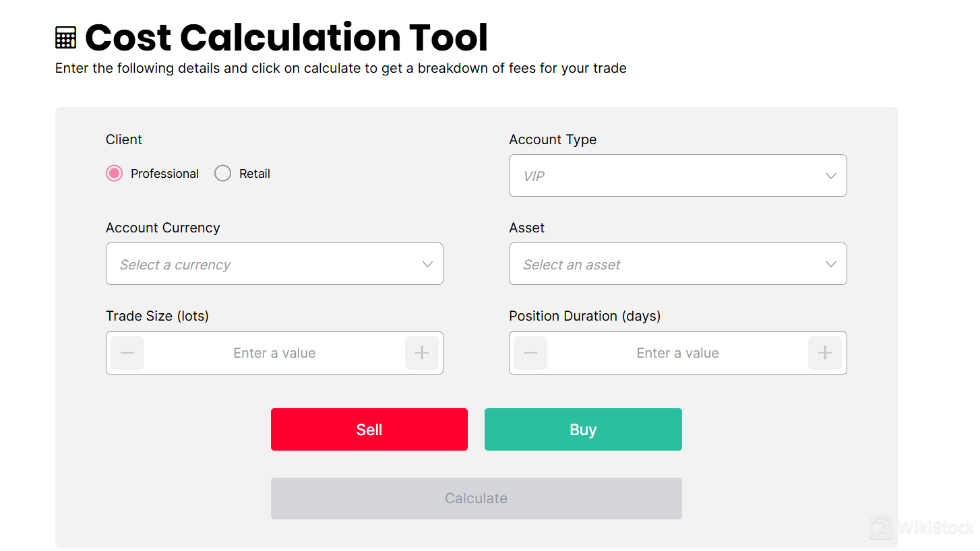Click the Trade Size value field

point(274,352)
